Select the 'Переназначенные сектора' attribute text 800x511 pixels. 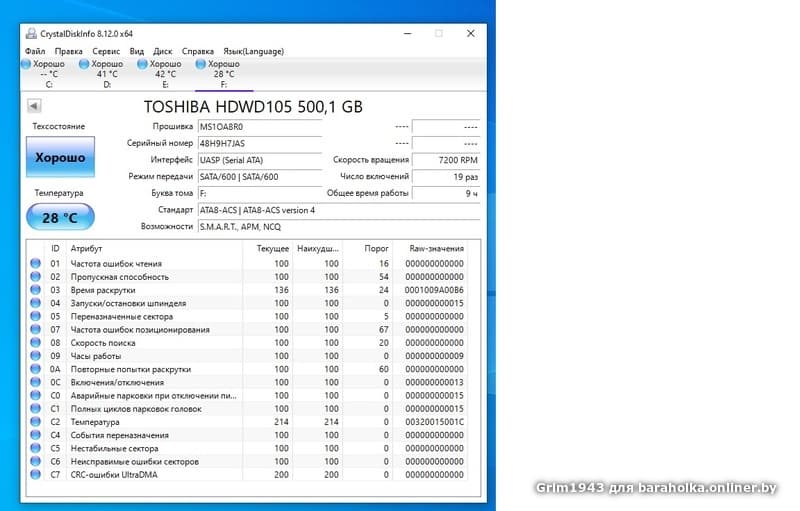(121, 317)
